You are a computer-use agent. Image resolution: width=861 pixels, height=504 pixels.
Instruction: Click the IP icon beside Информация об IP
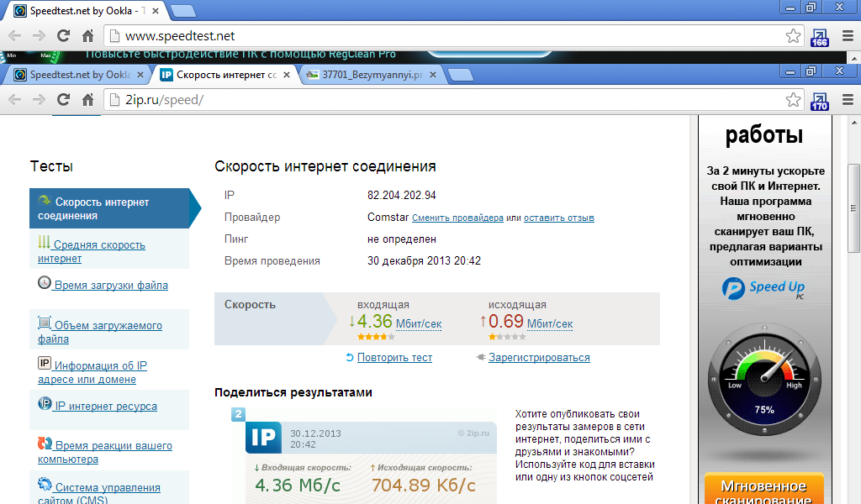tap(45, 363)
